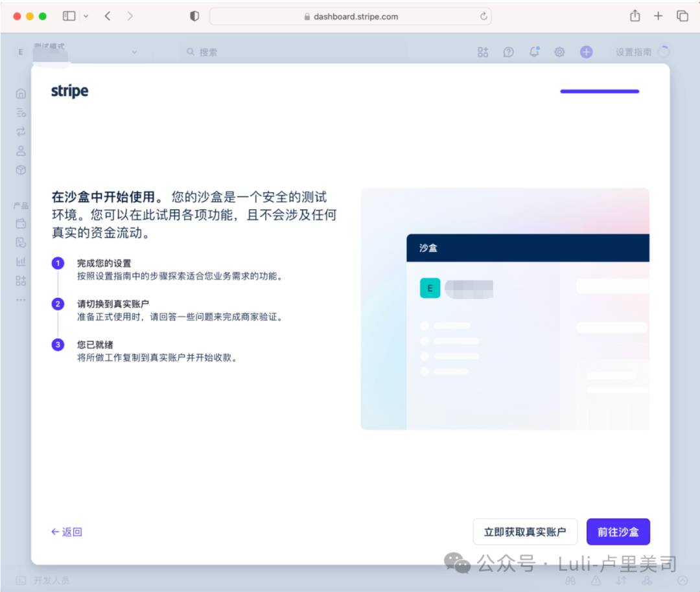Go back with Safari's back arrow
The width and height of the screenshot is (700, 592).
pos(107,16)
